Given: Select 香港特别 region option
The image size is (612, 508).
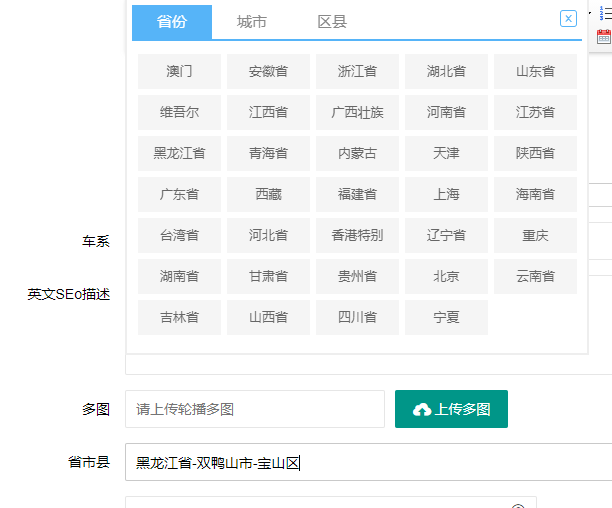Looking at the screenshot, I should tap(357, 235).
